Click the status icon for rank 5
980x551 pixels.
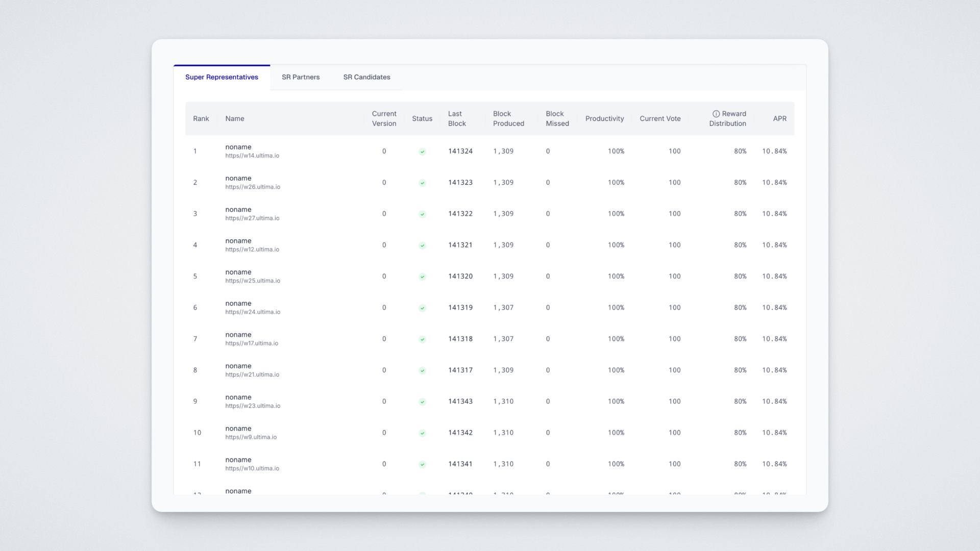click(422, 277)
